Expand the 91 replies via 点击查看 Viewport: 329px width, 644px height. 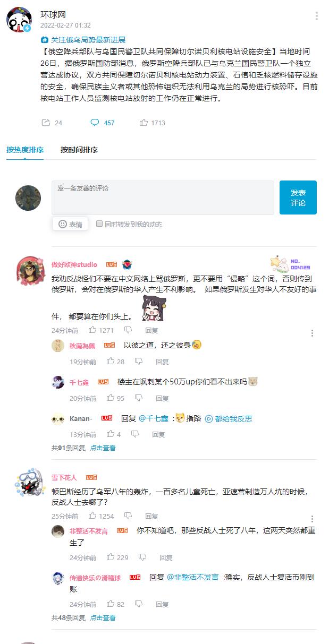[103, 448]
